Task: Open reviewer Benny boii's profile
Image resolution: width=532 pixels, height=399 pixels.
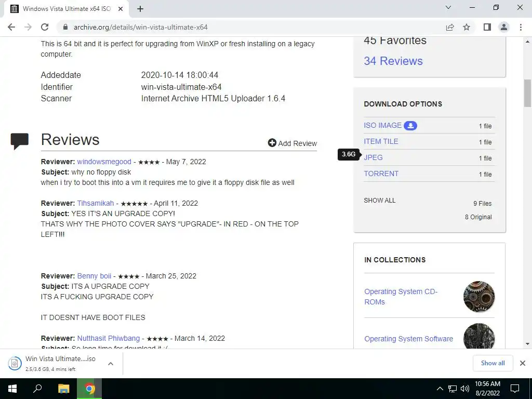Action: coord(94,276)
